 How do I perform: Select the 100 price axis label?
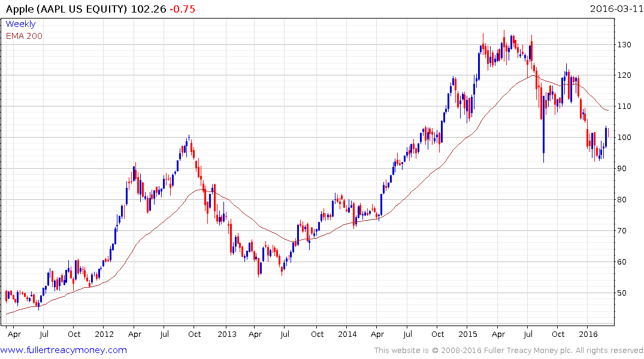(624, 138)
